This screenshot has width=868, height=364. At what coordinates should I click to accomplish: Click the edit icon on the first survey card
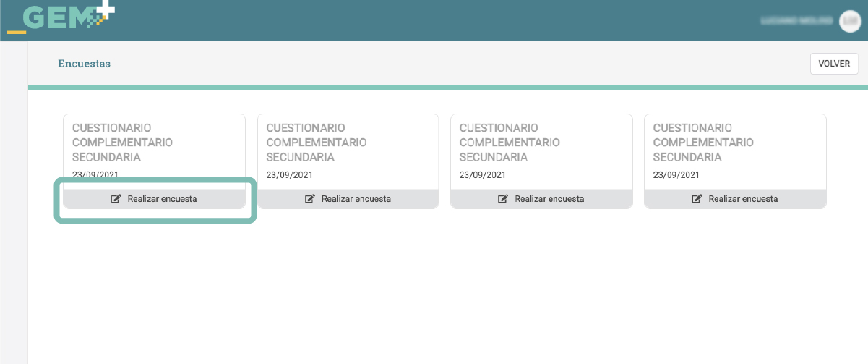(x=116, y=199)
